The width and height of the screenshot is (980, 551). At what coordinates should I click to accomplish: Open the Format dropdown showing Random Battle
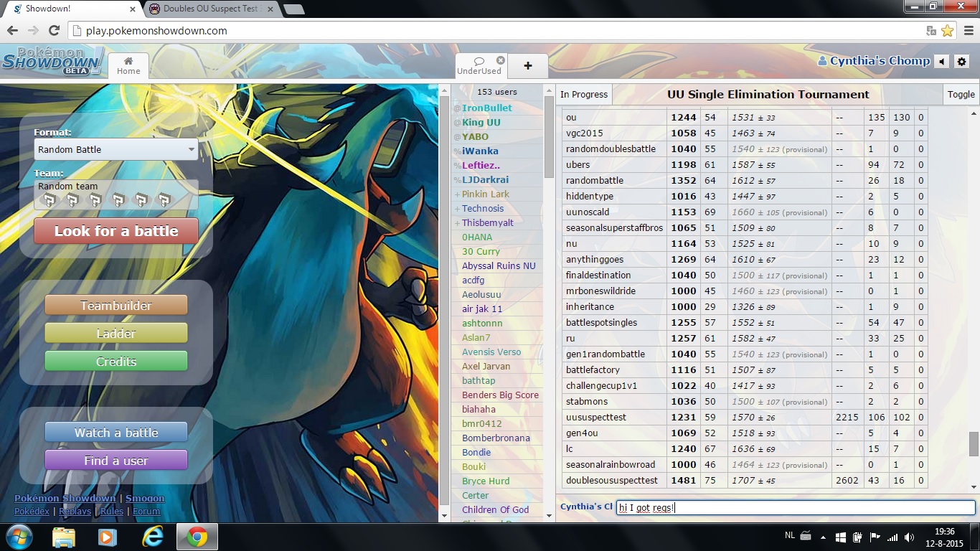tap(116, 149)
